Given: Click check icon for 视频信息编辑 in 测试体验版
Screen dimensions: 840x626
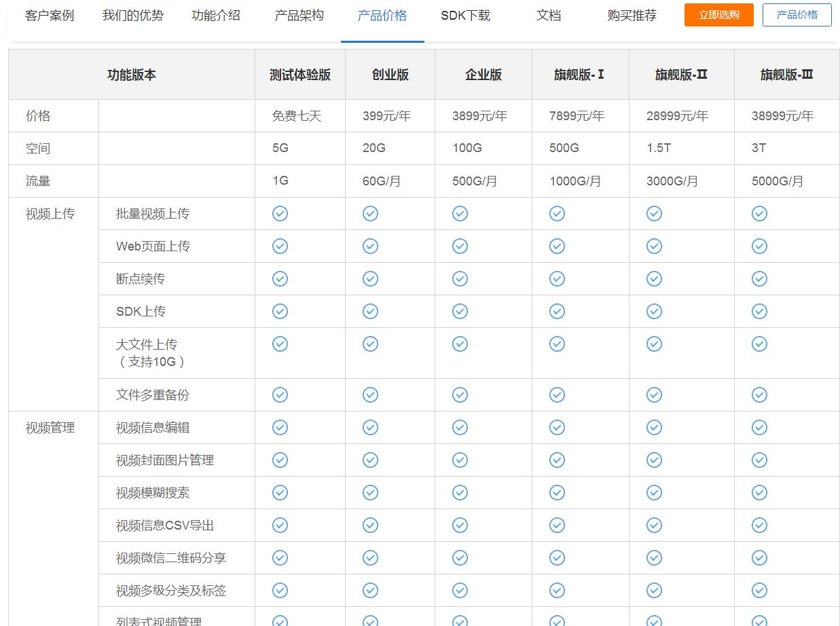Looking at the screenshot, I should point(280,428).
